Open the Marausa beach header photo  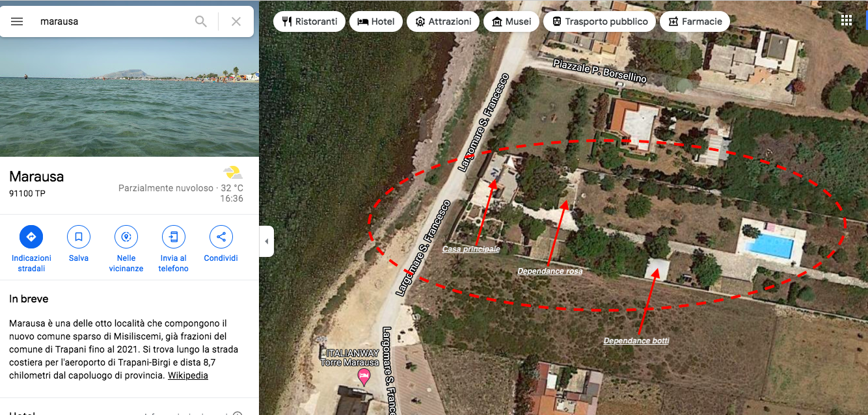pyautogui.click(x=129, y=97)
